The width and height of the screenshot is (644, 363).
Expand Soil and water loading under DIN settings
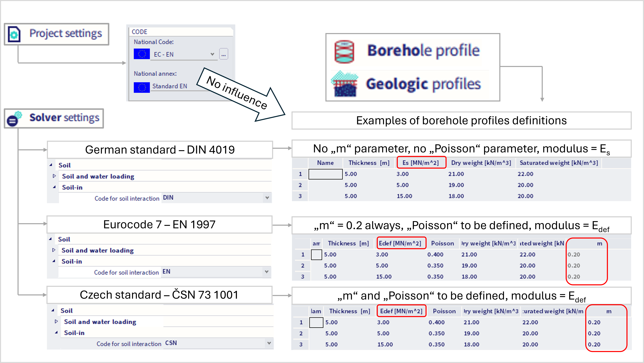54,176
